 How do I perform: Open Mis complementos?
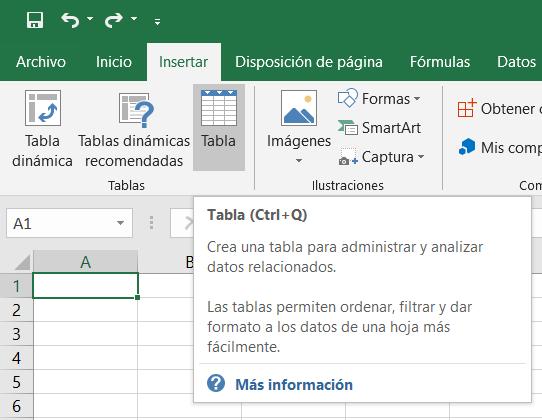499,148
